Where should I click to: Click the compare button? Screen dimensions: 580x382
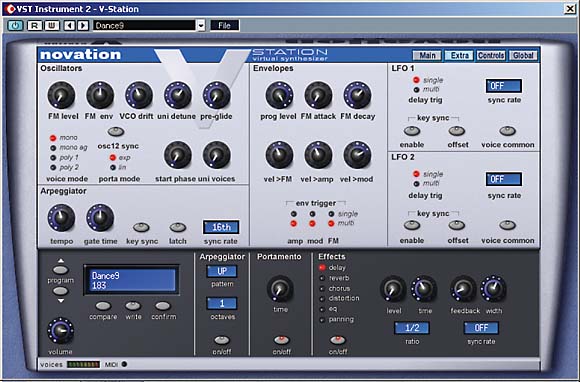[103, 306]
